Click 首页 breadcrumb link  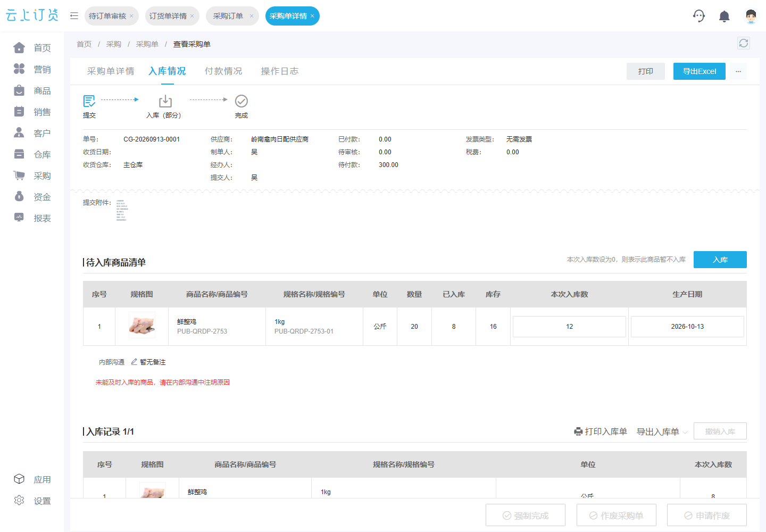coord(84,44)
